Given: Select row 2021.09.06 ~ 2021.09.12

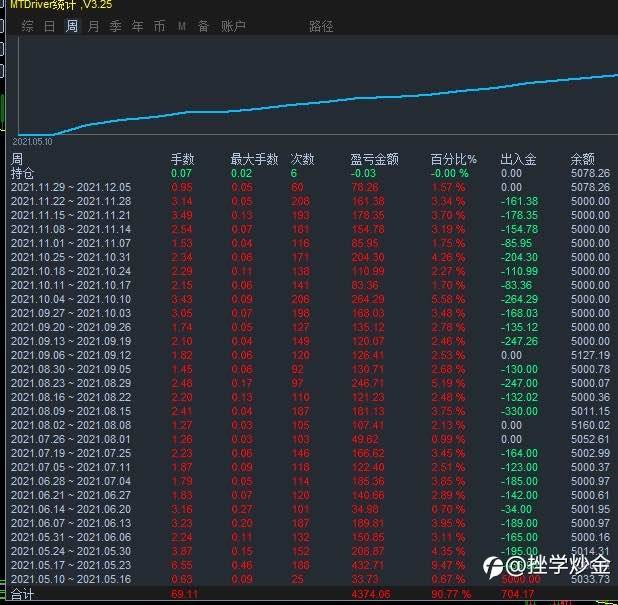Looking at the screenshot, I should pos(310,355).
